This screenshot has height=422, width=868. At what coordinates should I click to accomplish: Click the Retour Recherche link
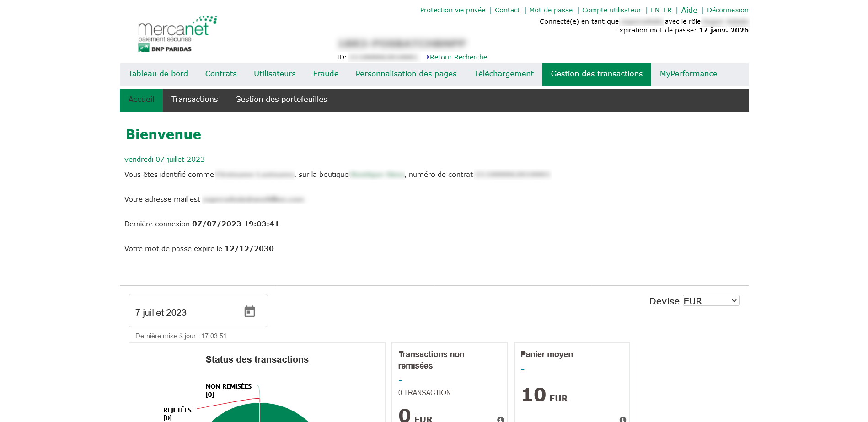[x=458, y=57]
